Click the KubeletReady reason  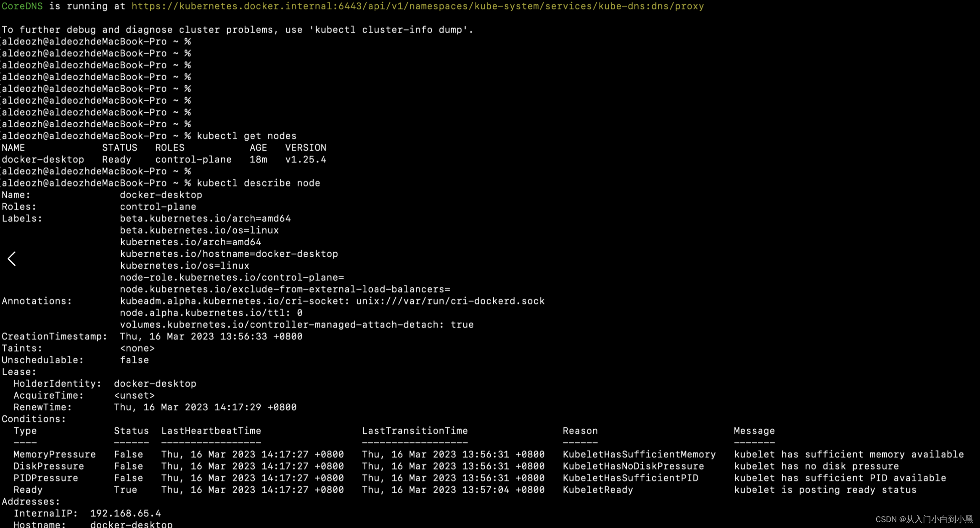(x=598, y=490)
